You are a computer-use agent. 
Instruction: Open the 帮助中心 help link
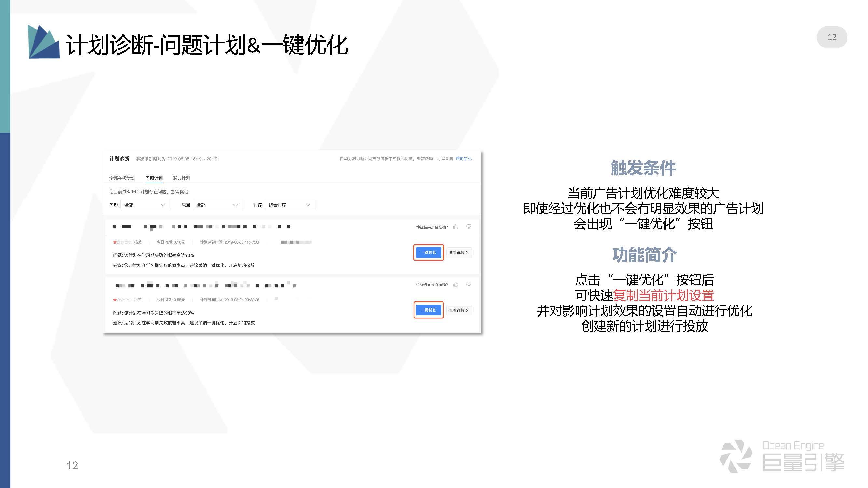point(464,159)
